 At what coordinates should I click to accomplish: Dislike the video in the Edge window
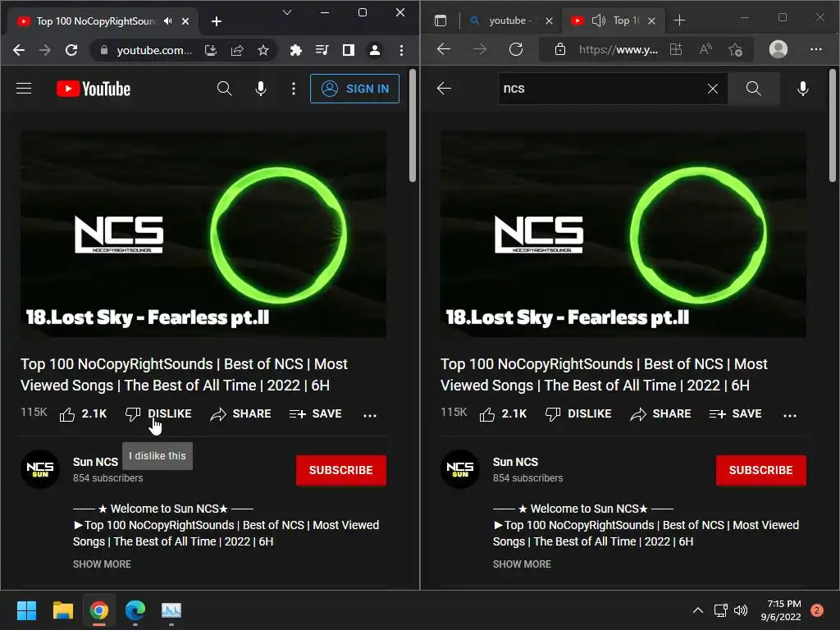578,413
